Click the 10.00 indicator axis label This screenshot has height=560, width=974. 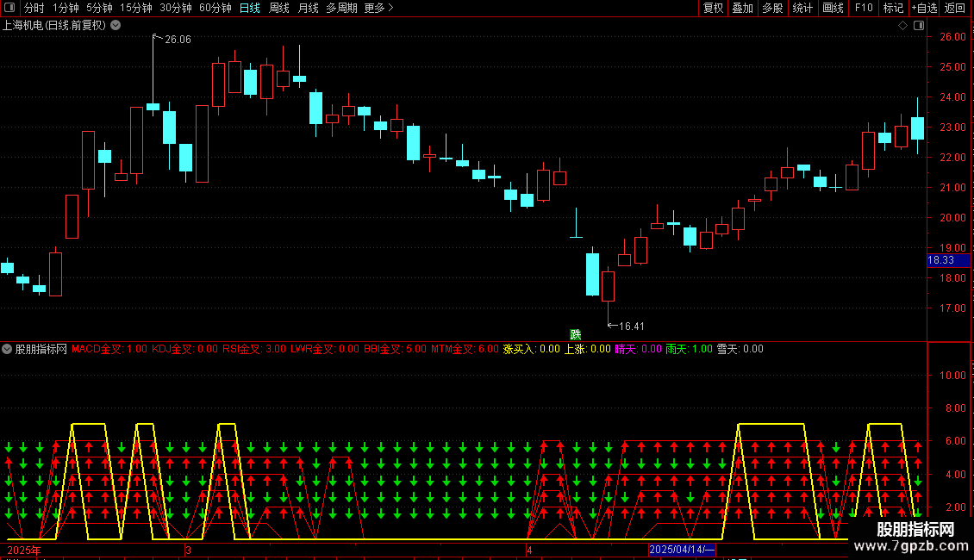click(x=952, y=376)
